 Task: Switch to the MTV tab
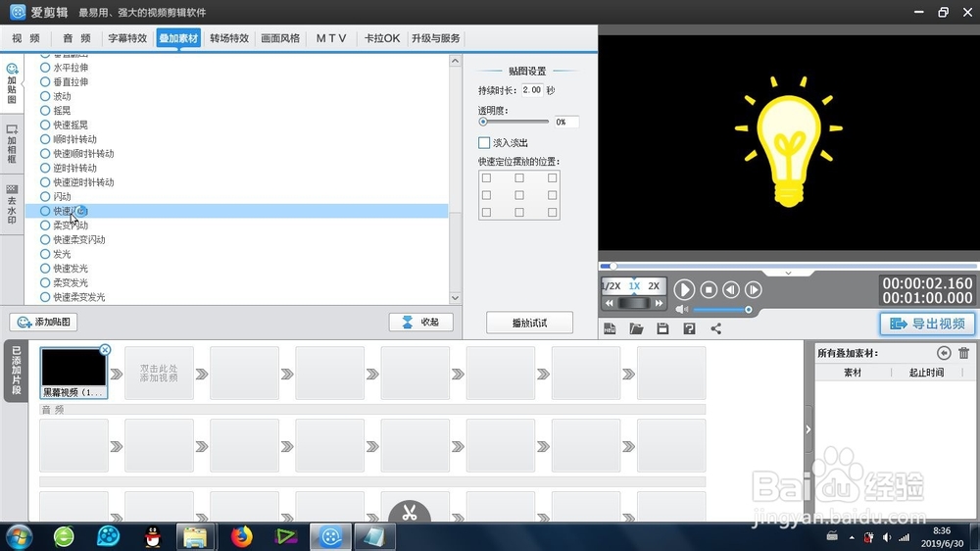[x=331, y=38]
